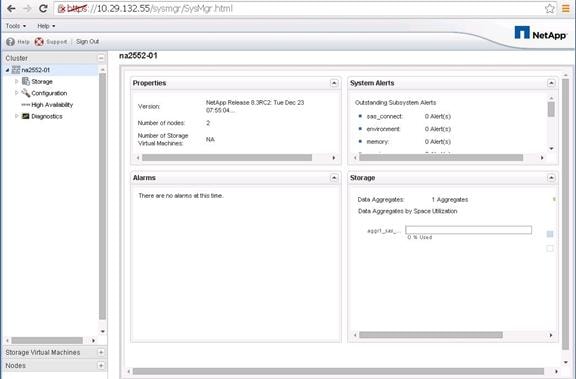Sign Out of System Manager
Viewport: 576px width, 379px height.
coord(87,41)
